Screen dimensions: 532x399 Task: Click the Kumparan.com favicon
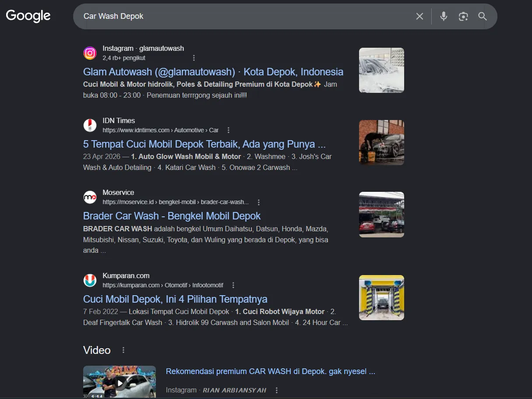tap(90, 280)
